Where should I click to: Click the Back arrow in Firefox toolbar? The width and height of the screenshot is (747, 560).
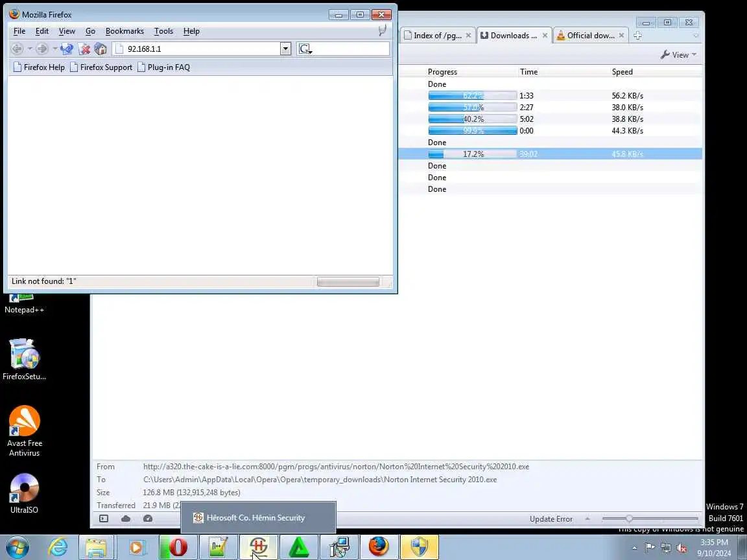point(17,49)
